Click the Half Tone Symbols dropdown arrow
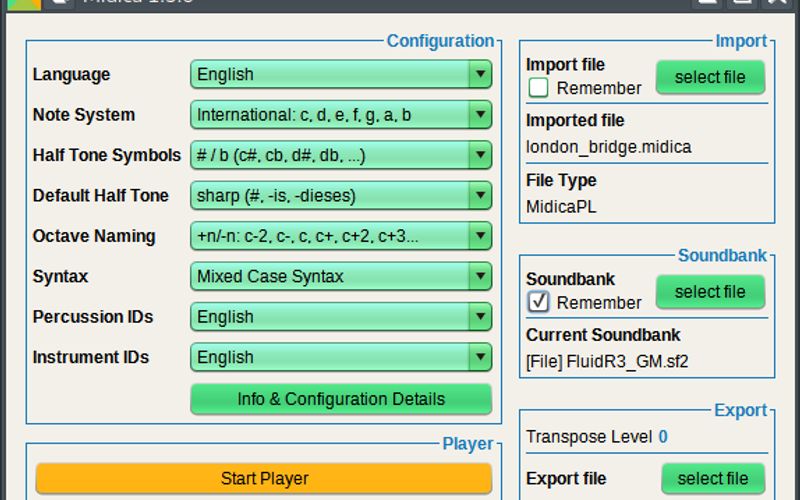The image size is (800, 500). (480, 155)
